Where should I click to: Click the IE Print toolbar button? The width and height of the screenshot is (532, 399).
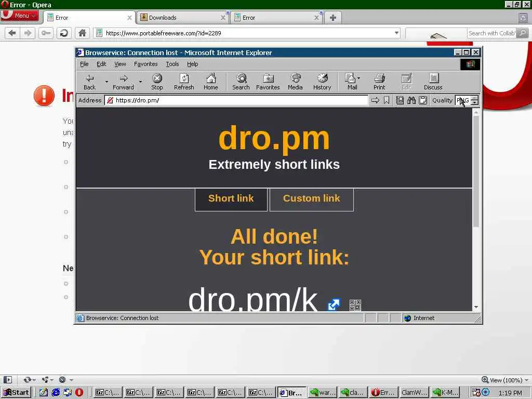click(x=379, y=82)
